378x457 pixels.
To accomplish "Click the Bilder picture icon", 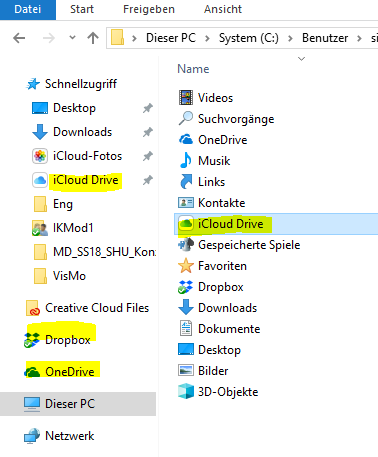I will [x=186, y=370].
